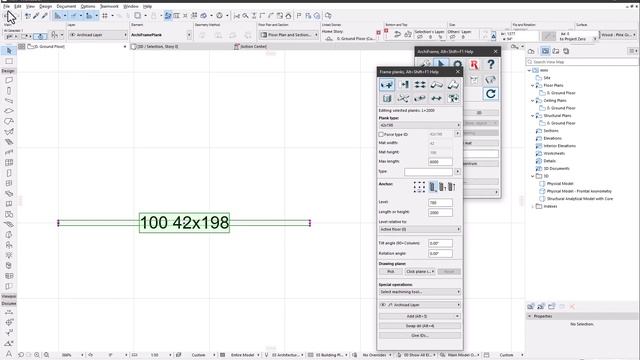Click third bottom-row plank icon in Frame planks

coord(420,98)
